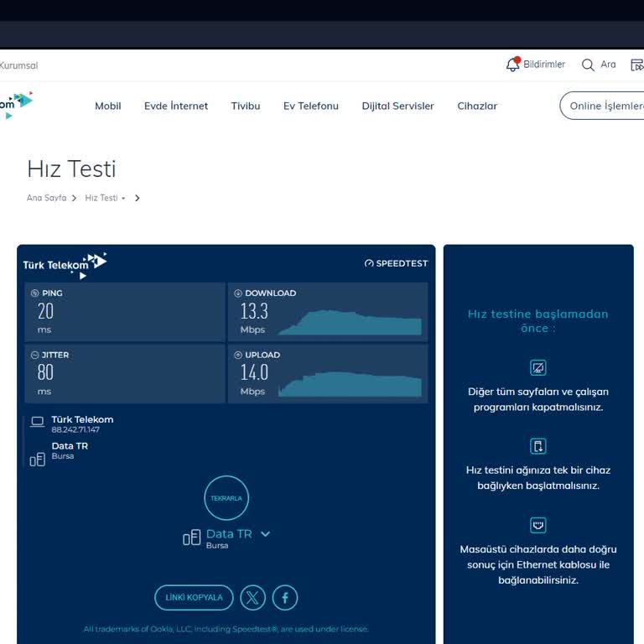The image size is (644, 644).
Task: Click the DOWNLOAD arrow icon
Action: pyautogui.click(x=238, y=293)
